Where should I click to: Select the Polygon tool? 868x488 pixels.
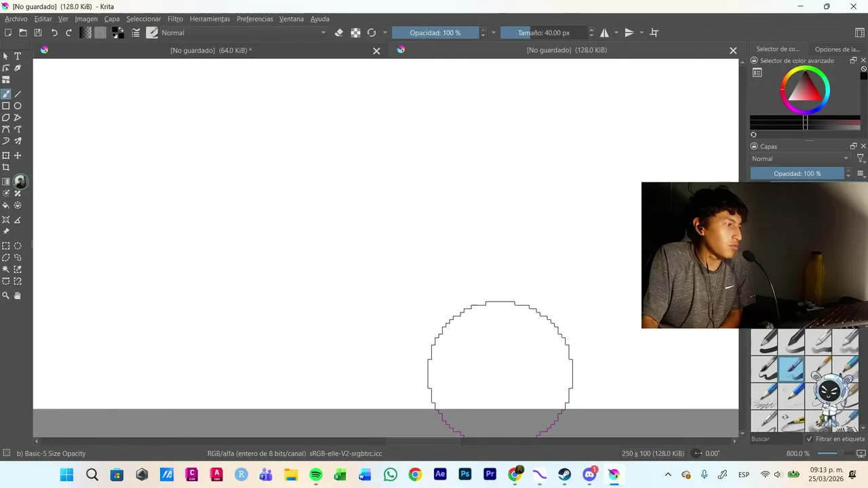[x=6, y=117]
